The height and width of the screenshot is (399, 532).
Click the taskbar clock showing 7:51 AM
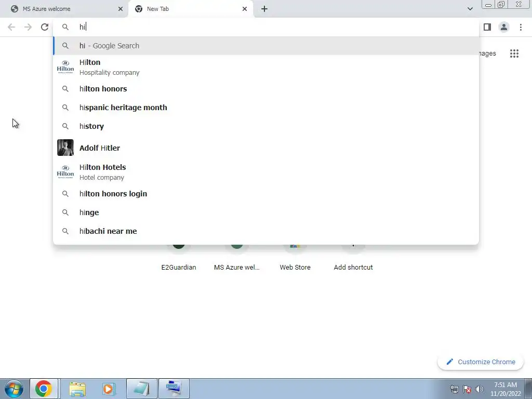506,389
